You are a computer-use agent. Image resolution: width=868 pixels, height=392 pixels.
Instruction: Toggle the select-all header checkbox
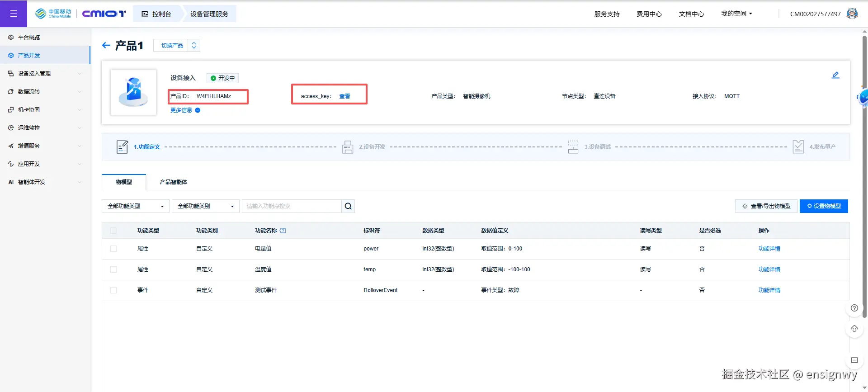point(113,231)
